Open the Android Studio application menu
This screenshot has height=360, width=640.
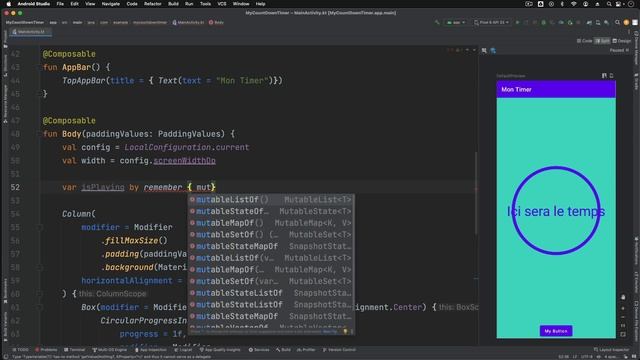click(33, 4)
